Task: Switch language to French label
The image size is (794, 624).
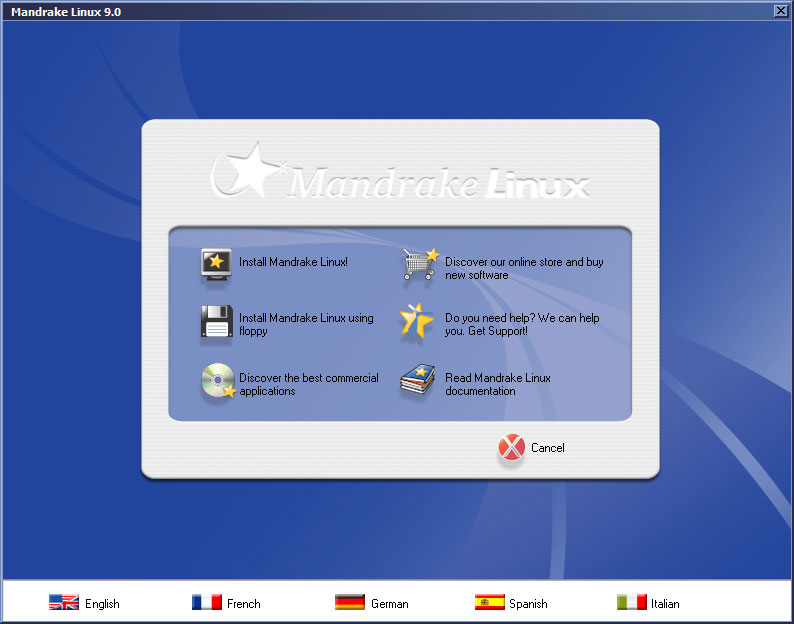Action: point(244,604)
